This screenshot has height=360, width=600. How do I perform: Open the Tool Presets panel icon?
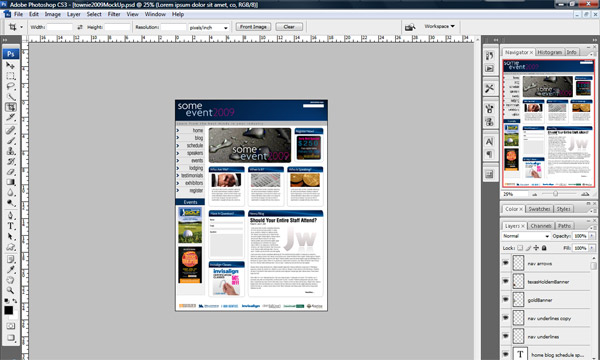click(489, 88)
